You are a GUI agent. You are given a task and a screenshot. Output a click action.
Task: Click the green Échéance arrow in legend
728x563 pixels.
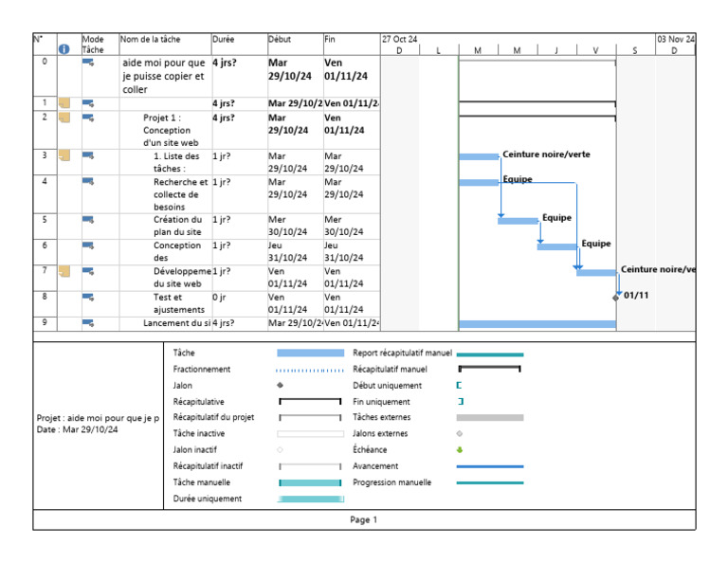click(x=460, y=449)
